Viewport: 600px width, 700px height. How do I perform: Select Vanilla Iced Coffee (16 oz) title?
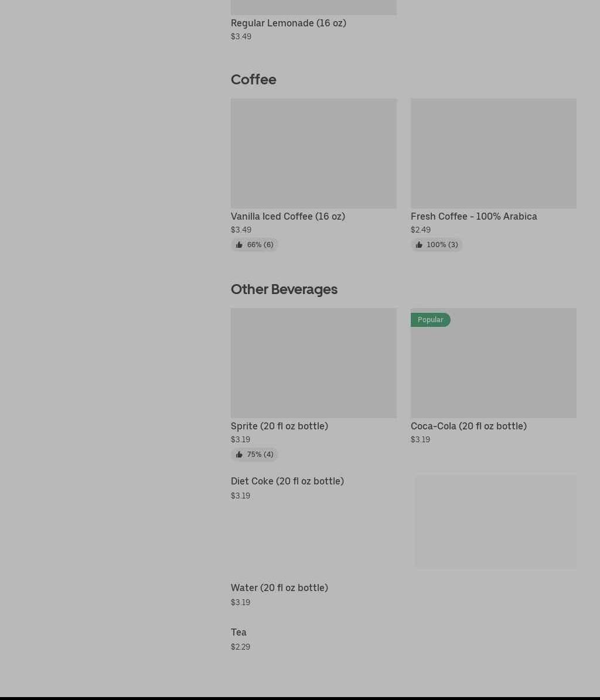tap(288, 216)
